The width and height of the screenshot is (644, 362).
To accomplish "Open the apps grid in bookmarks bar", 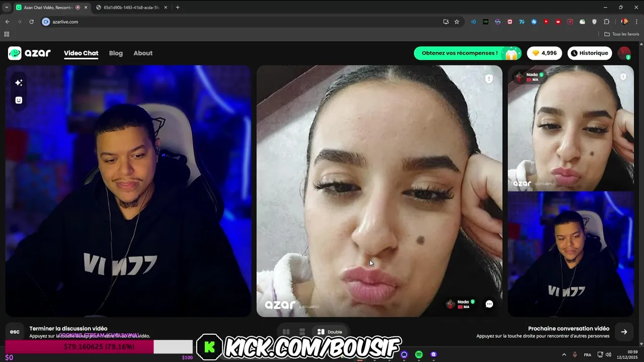I will pos(7,34).
